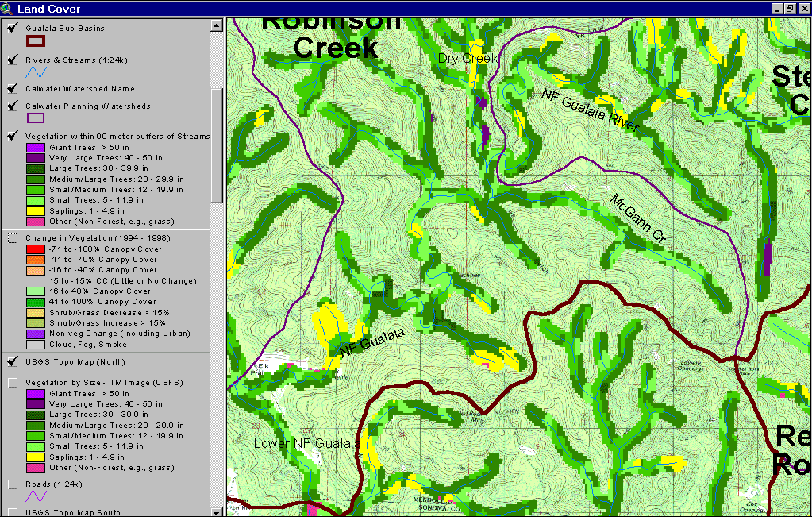
Task: Click the Shrub/Grass Decrease > 15% swatch
Action: pos(36,313)
